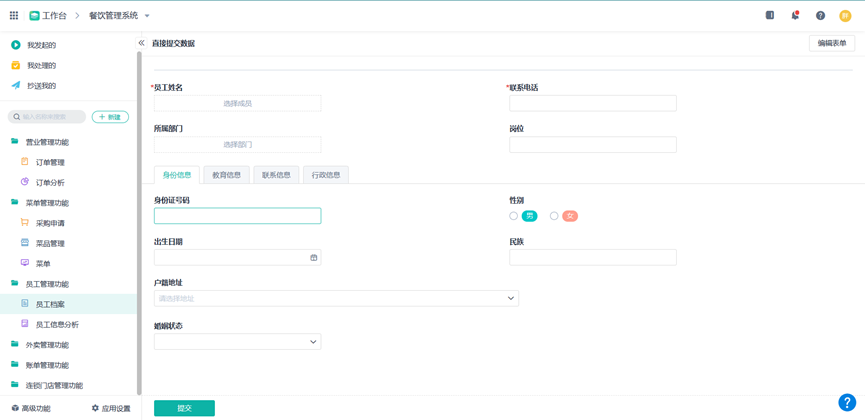Collapse the sidebar with double-chevron icon

click(x=141, y=43)
